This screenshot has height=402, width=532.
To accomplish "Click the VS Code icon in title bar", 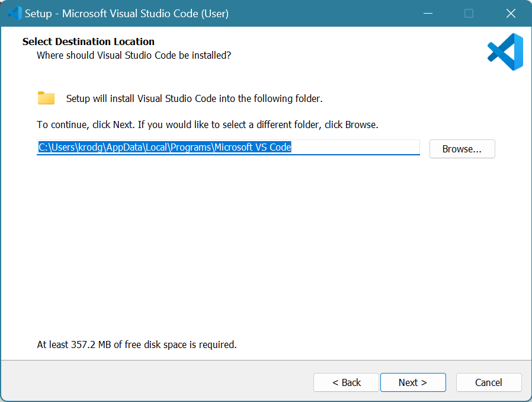I will tap(14, 13).
